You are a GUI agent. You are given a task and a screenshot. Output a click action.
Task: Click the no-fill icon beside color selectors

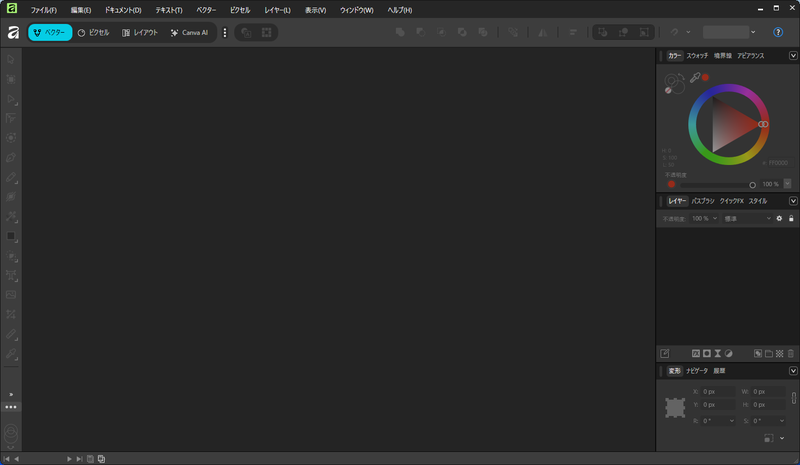[x=668, y=90]
